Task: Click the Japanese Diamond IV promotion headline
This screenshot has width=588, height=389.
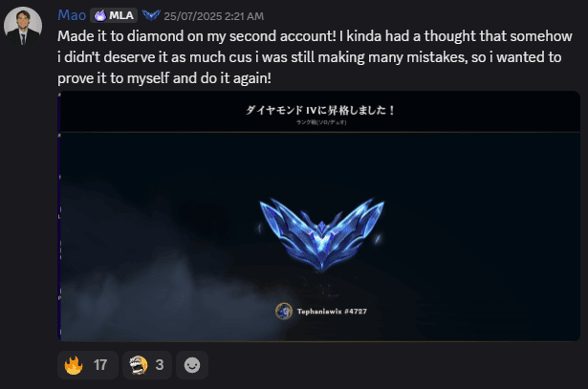Action: click(320, 110)
